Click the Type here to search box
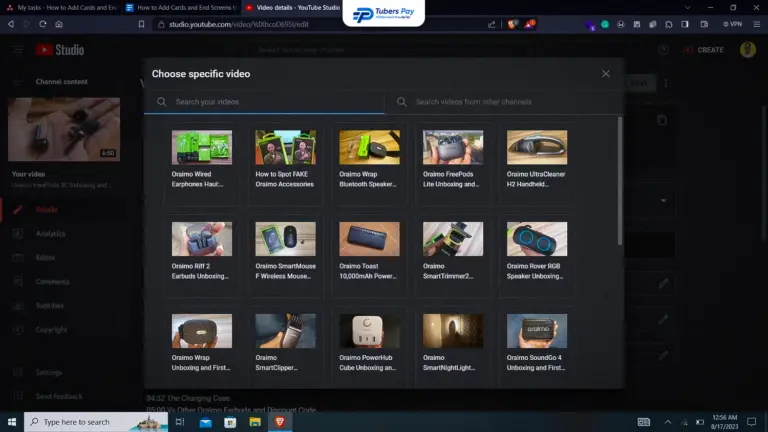Image resolution: width=768 pixels, height=432 pixels. pos(96,422)
